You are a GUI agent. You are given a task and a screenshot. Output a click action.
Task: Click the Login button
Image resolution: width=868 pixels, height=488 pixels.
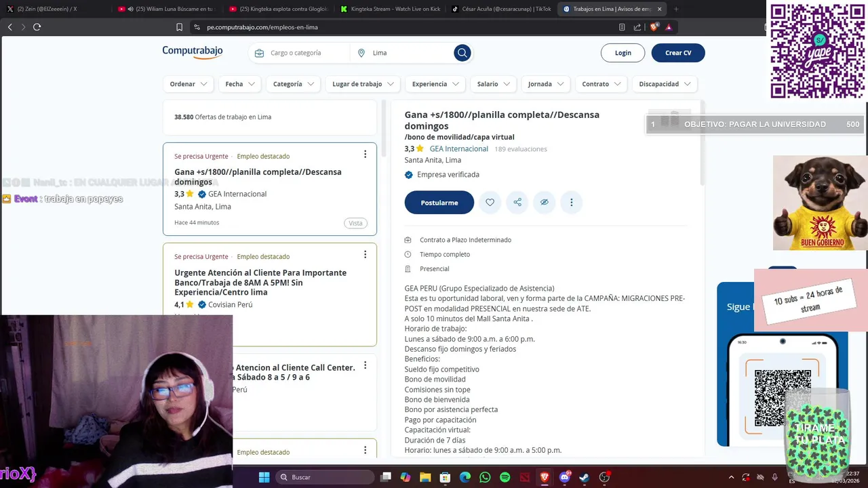623,53
